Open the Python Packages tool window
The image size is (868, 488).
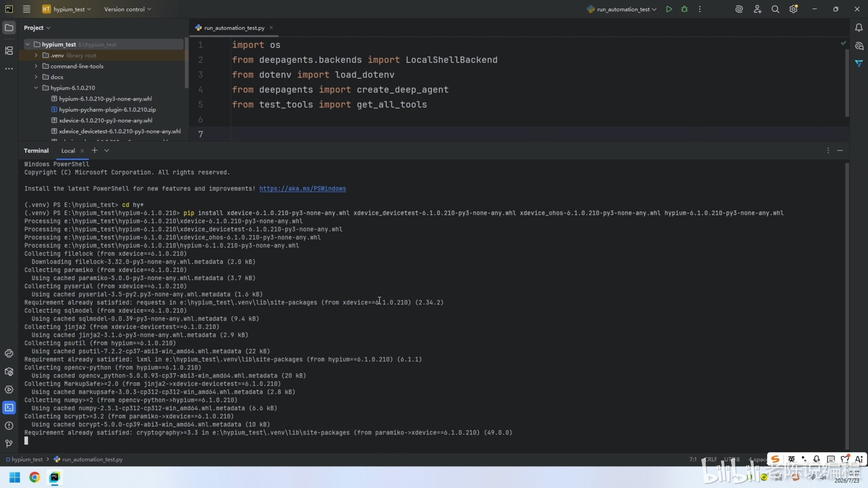(9, 372)
